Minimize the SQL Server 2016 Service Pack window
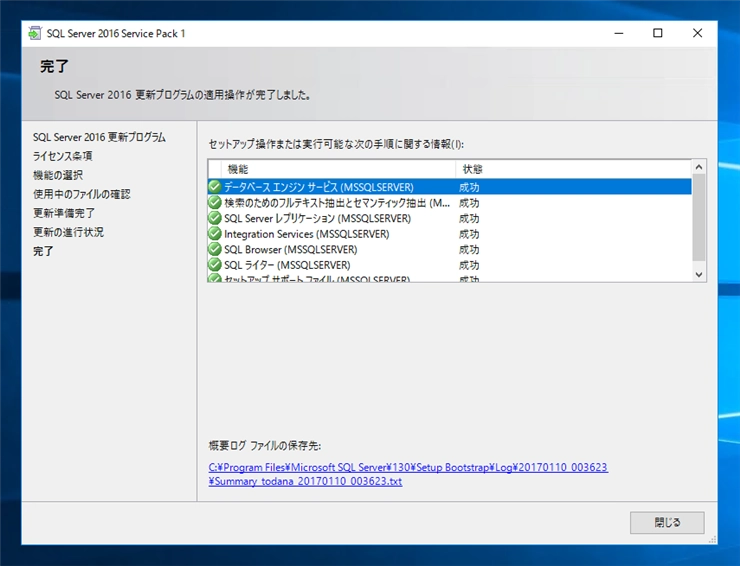The height and width of the screenshot is (566, 740). [619, 33]
